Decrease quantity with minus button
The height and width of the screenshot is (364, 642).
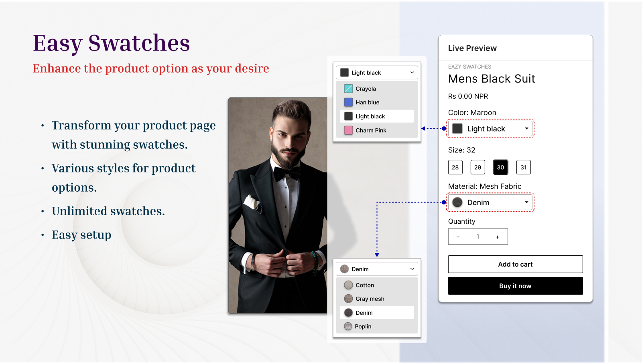point(458,237)
